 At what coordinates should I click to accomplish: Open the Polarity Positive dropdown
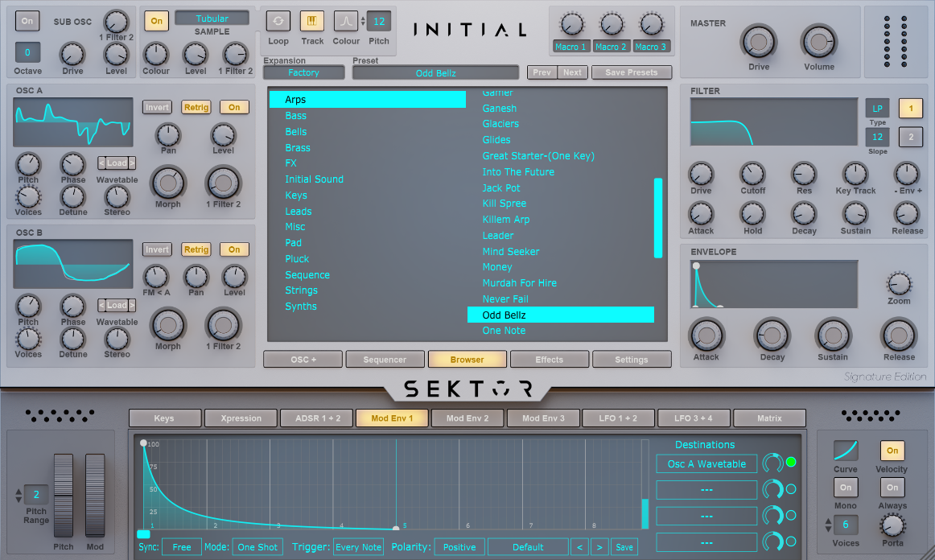[459, 547]
